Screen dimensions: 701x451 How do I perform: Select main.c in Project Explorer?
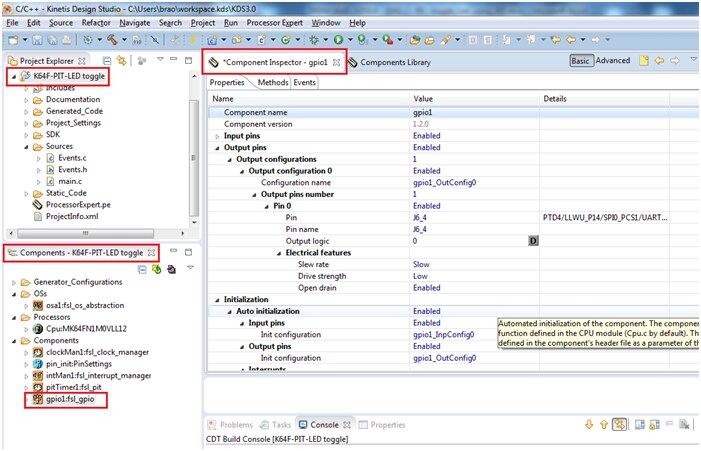70,181
